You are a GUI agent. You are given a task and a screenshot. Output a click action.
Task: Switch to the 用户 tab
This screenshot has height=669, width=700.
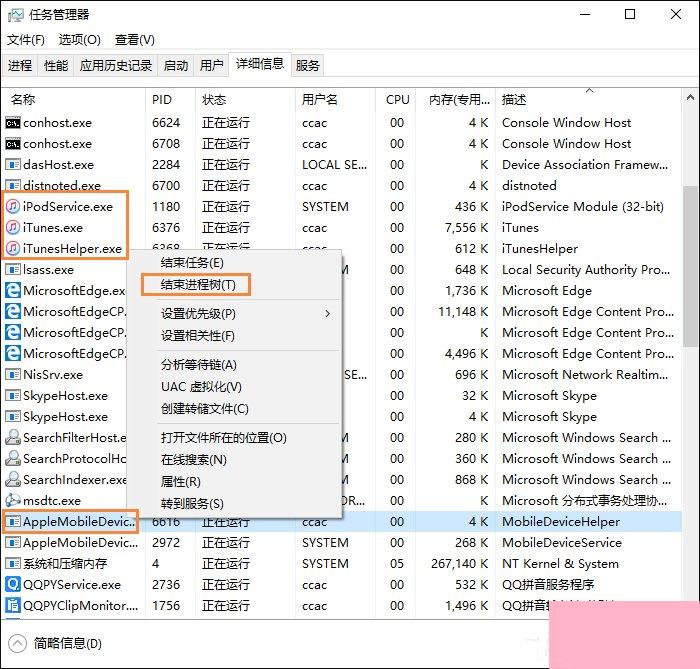[x=212, y=66]
